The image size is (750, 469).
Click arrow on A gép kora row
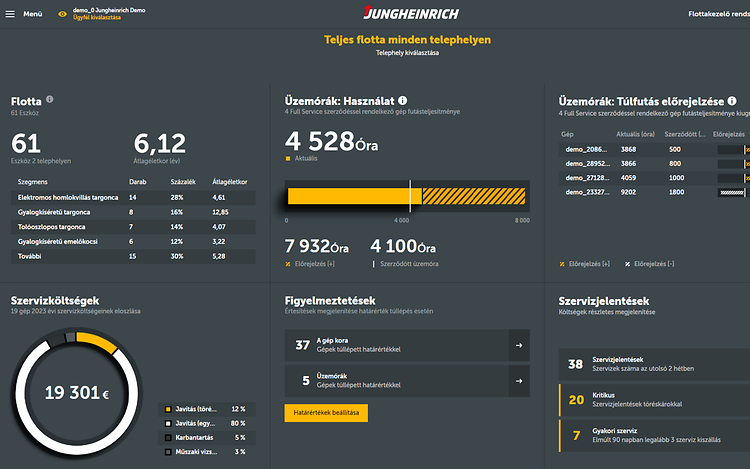pos(519,346)
